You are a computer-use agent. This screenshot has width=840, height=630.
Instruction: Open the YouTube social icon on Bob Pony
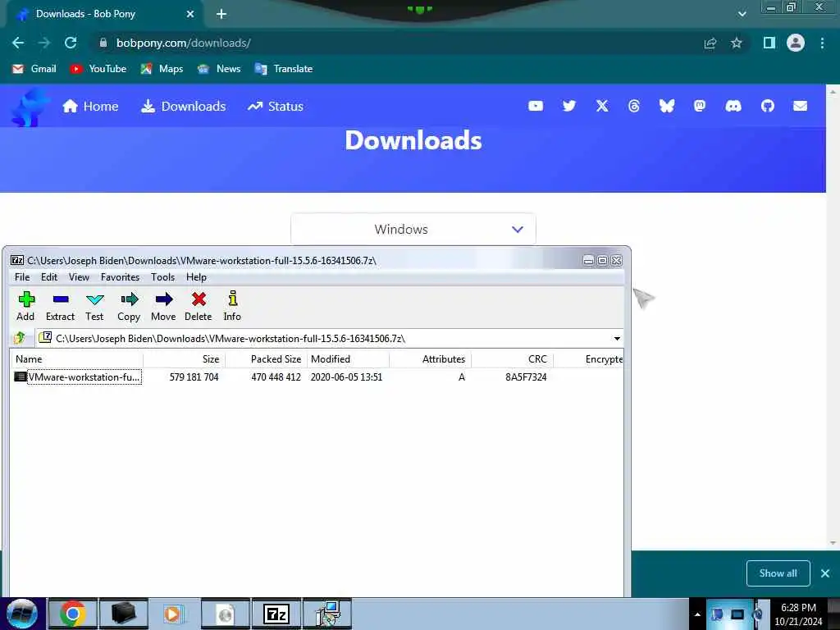pos(536,106)
